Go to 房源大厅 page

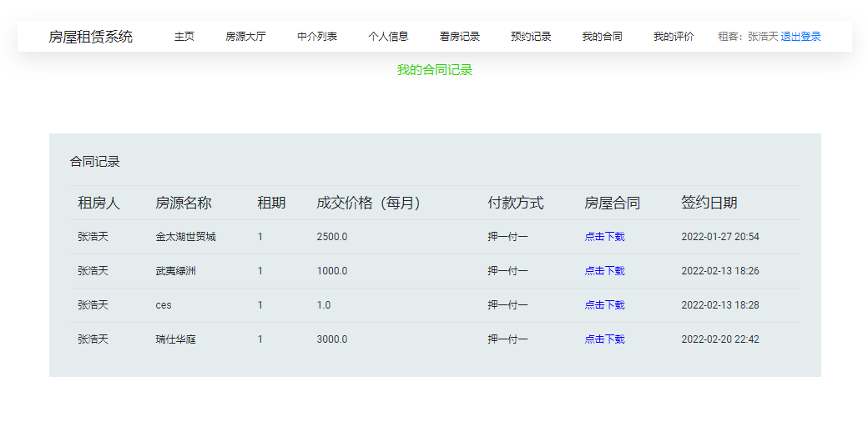[245, 37]
